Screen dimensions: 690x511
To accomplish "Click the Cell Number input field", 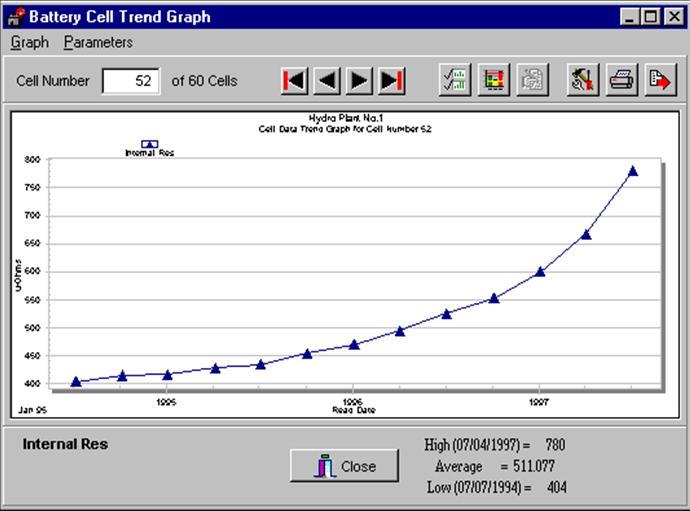I will pyautogui.click(x=131, y=81).
